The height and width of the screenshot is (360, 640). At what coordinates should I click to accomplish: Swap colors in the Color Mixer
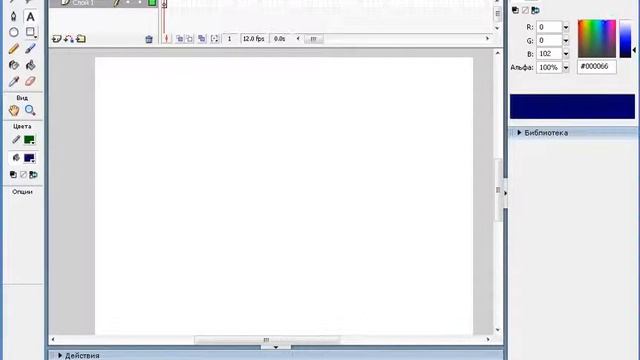click(535, 10)
